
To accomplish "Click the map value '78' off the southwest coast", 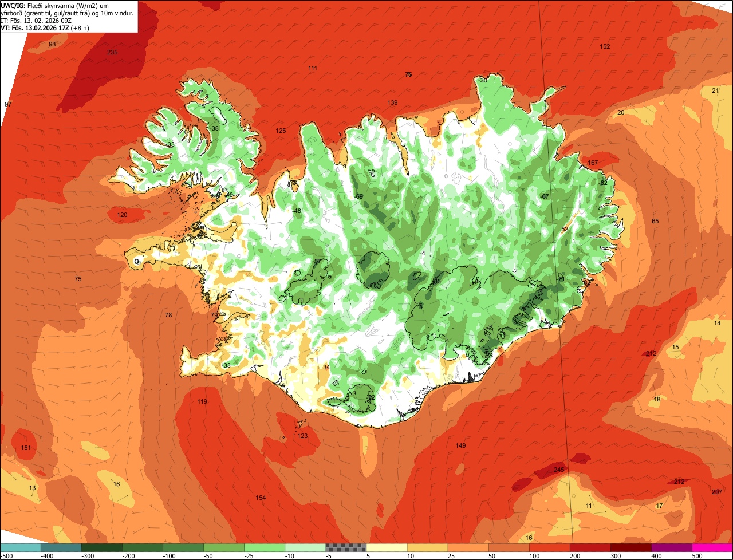I will (168, 316).
